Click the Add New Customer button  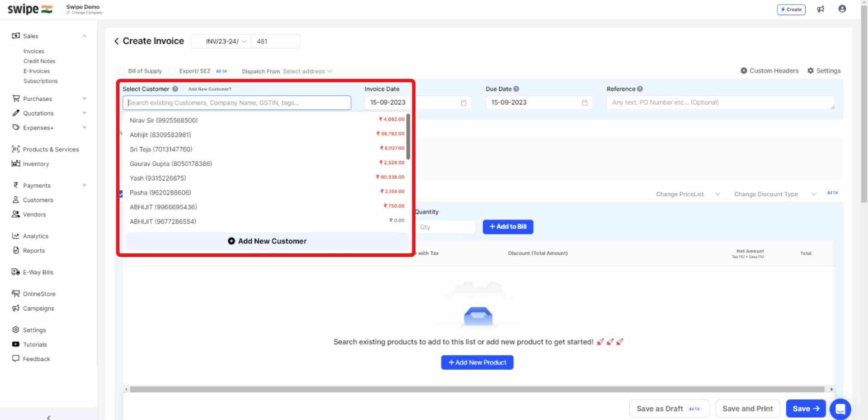tap(267, 241)
